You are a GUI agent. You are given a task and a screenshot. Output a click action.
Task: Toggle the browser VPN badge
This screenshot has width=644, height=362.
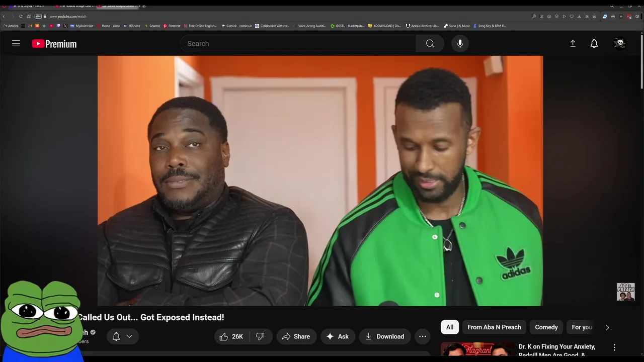tap(38, 16)
